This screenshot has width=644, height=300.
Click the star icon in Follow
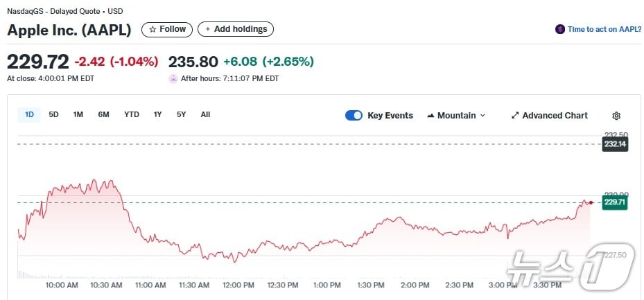pos(153,29)
